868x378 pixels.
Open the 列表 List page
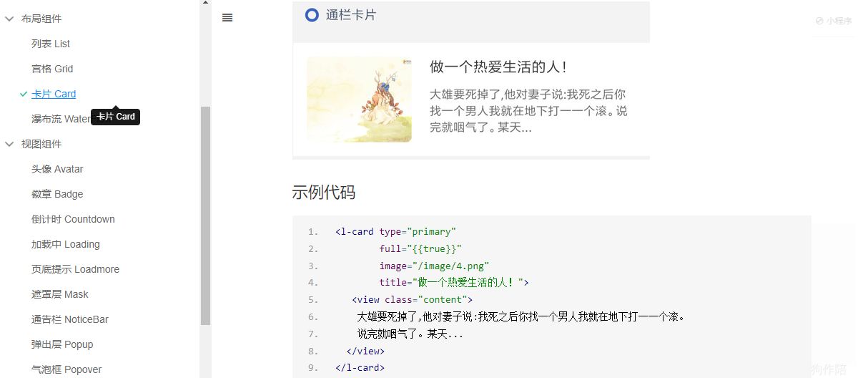coord(51,44)
